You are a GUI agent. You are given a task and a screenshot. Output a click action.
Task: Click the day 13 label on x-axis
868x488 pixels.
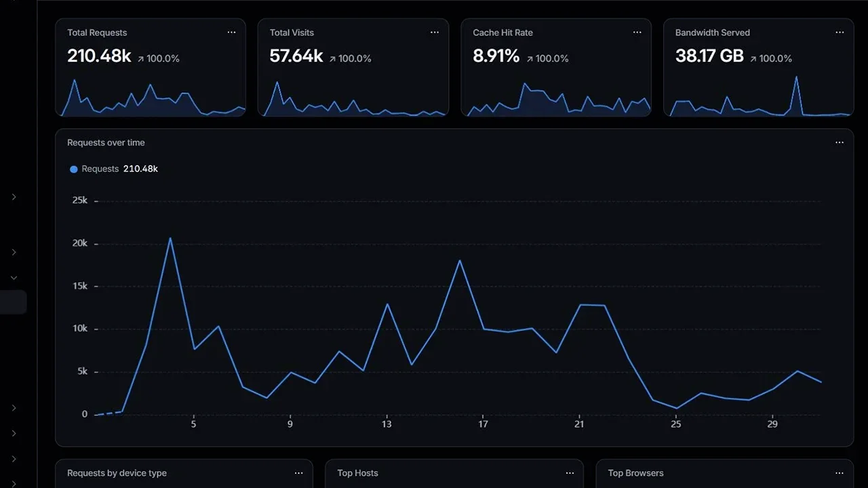387,424
